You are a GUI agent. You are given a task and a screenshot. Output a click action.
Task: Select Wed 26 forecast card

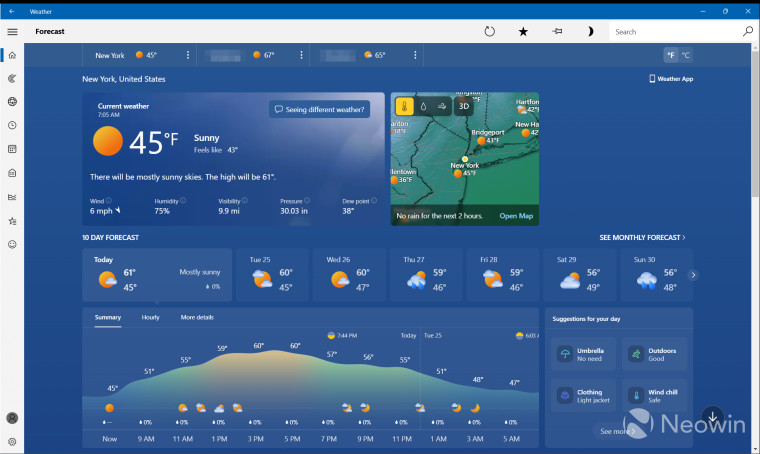click(x=349, y=275)
